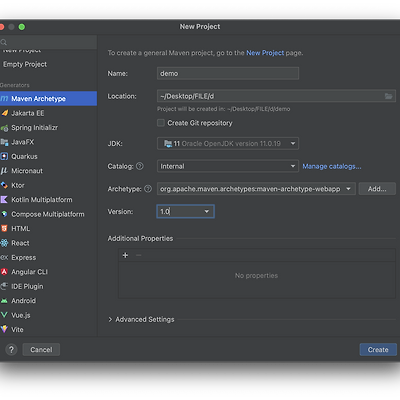Select the Maven Archetype generator
The height and width of the screenshot is (400, 400).
(48, 99)
